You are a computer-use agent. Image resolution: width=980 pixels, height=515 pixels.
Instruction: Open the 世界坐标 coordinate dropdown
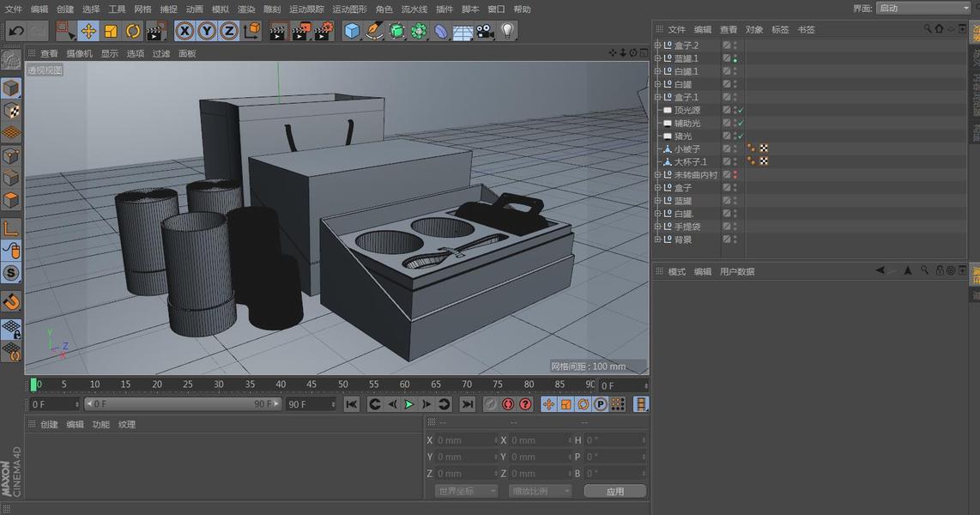tap(466, 491)
